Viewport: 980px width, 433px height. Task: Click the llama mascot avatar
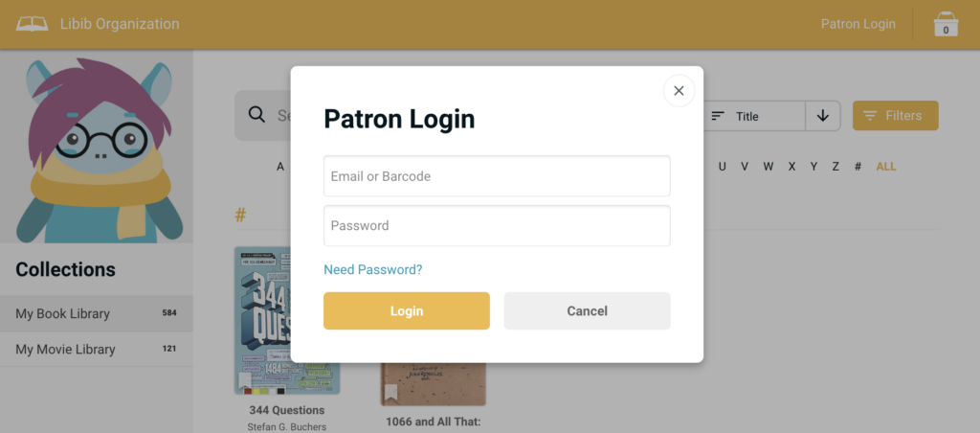(x=96, y=147)
